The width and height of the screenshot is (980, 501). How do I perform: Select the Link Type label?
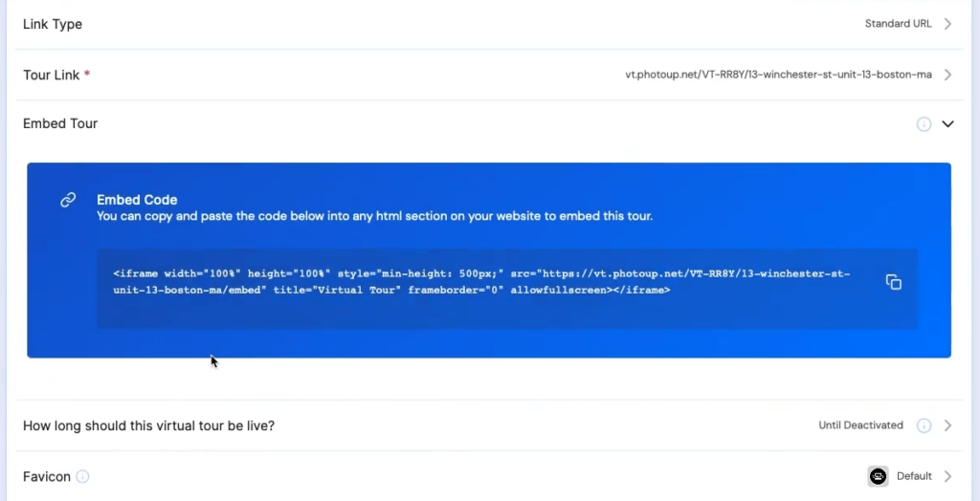coord(53,24)
